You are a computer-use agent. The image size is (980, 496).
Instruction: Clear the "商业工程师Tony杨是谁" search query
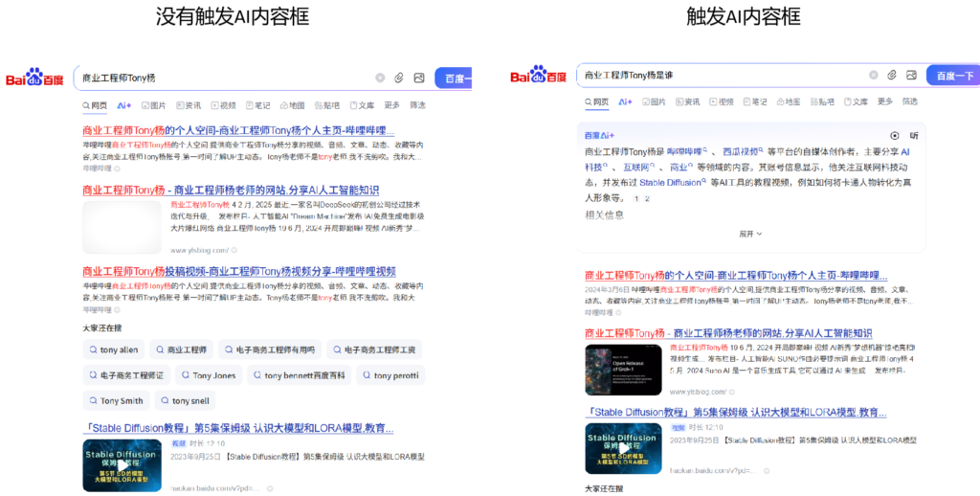tap(873, 75)
